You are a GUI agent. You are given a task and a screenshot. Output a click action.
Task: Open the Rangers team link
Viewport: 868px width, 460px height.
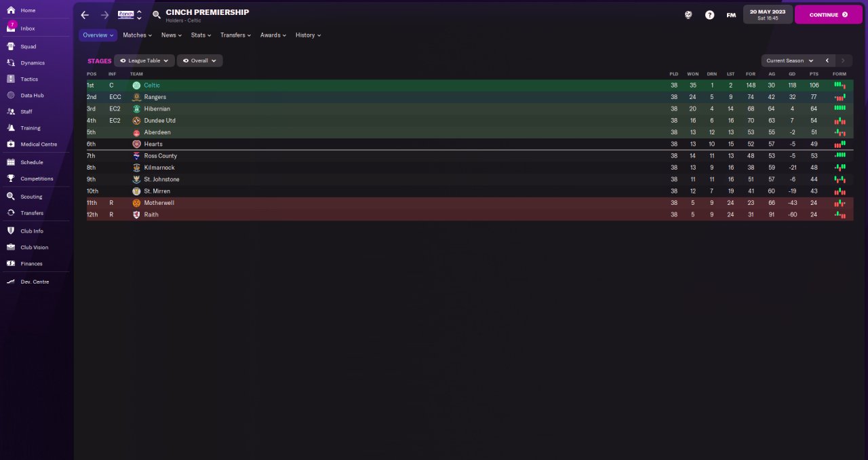pyautogui.click(x=155, y=97)
